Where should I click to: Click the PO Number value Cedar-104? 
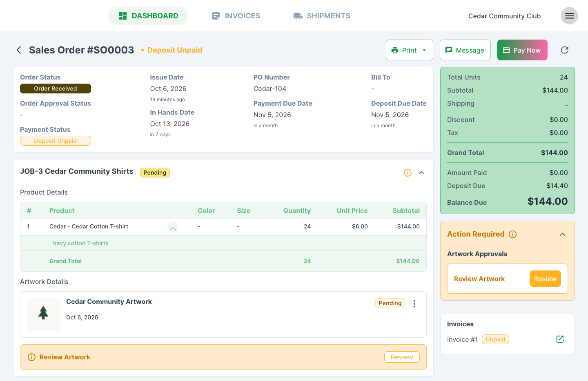pos(270,89)
